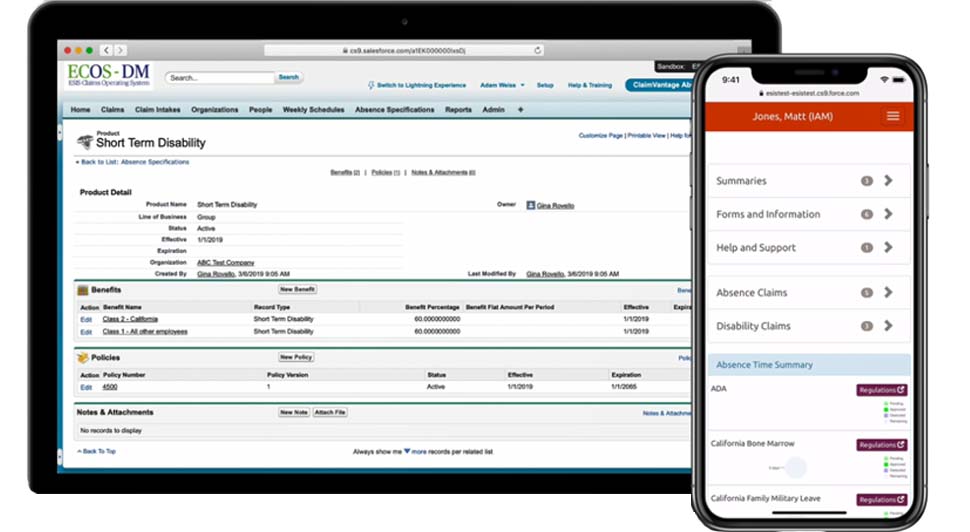
Task: Open the Organizations tab
Action: (x=215, y=109)
